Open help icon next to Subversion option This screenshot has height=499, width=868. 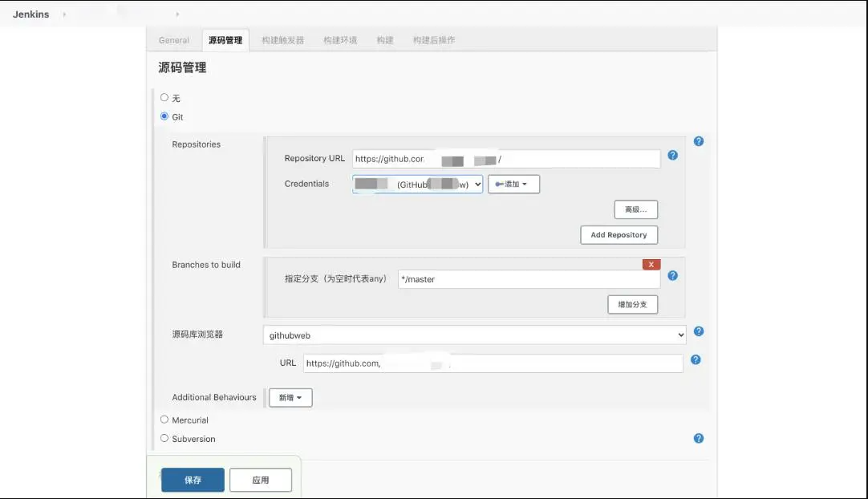(x=698, y=438)
